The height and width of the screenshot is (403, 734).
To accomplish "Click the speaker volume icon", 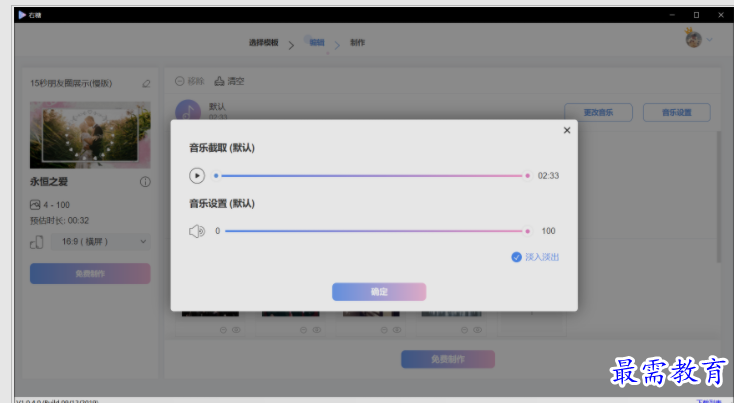I will [197, 231].
